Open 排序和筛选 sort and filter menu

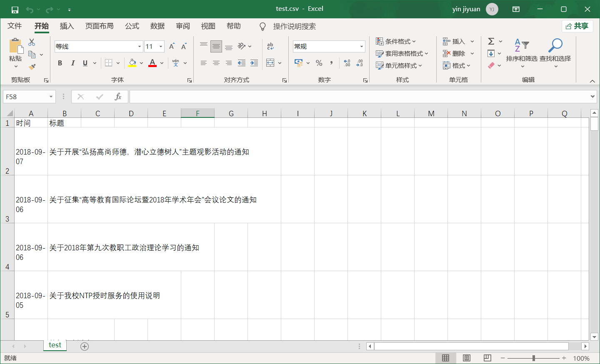click(x=522, y=53)
